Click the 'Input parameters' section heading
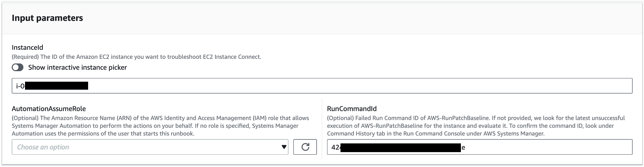Viewport: 644px width, 167px height. click(x=48, y=18)
